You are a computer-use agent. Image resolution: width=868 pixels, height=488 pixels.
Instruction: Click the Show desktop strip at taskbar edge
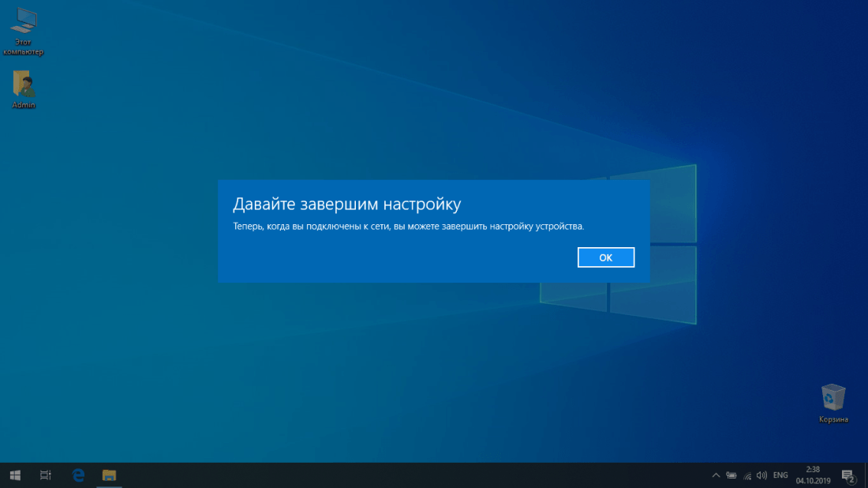point(866,475)
